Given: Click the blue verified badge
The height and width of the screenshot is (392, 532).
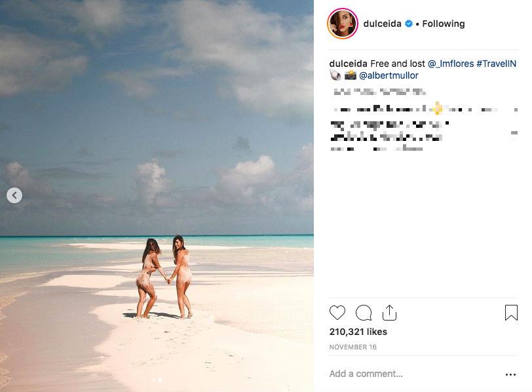Looking at the screenshot, I should pos(409,24).
